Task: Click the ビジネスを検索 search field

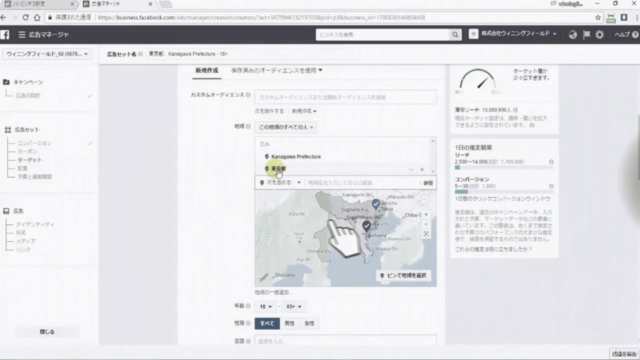Action: click(382, 35)
